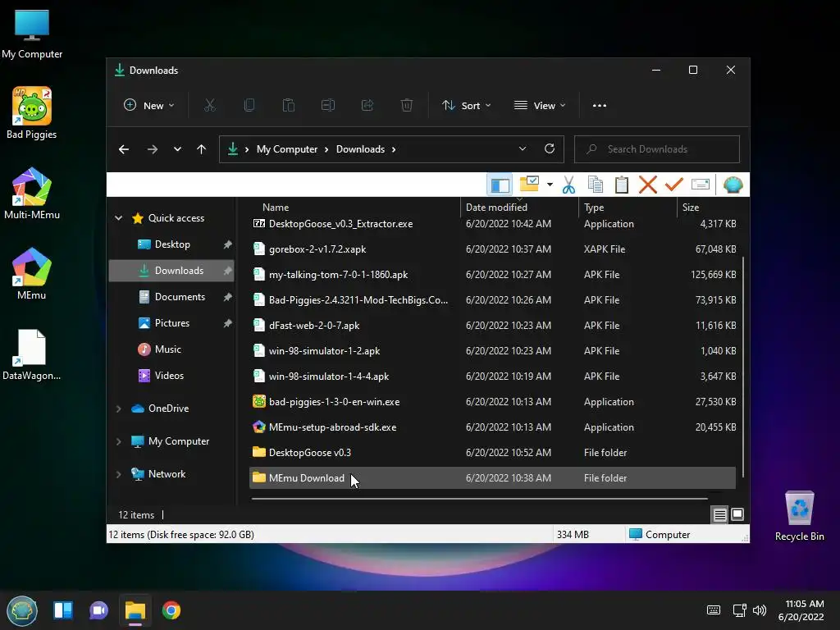Viewport: 840px width, 630px height.
Task: Toggle the navigation pane icon in the classic toolbar
Action: 500,185
